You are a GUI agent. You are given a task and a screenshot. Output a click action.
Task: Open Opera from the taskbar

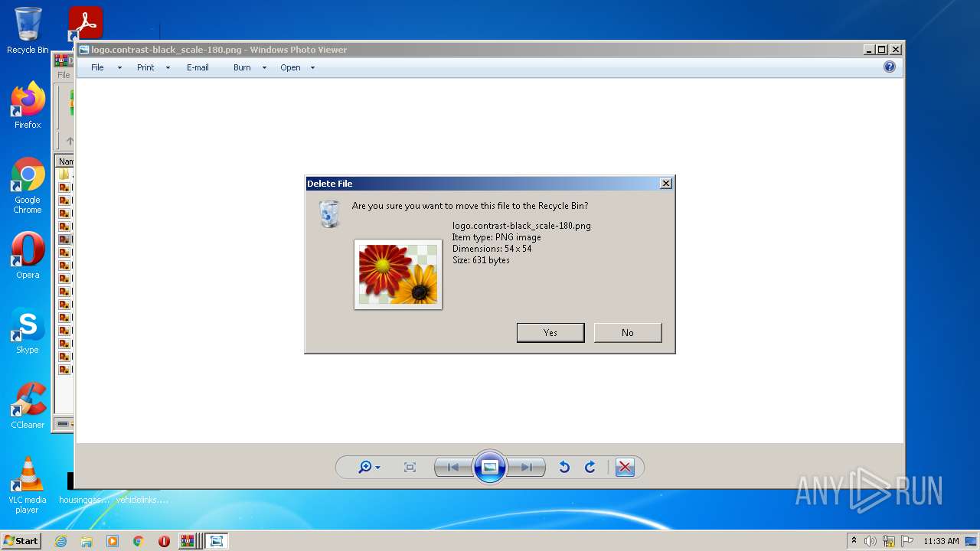[164, 541]
